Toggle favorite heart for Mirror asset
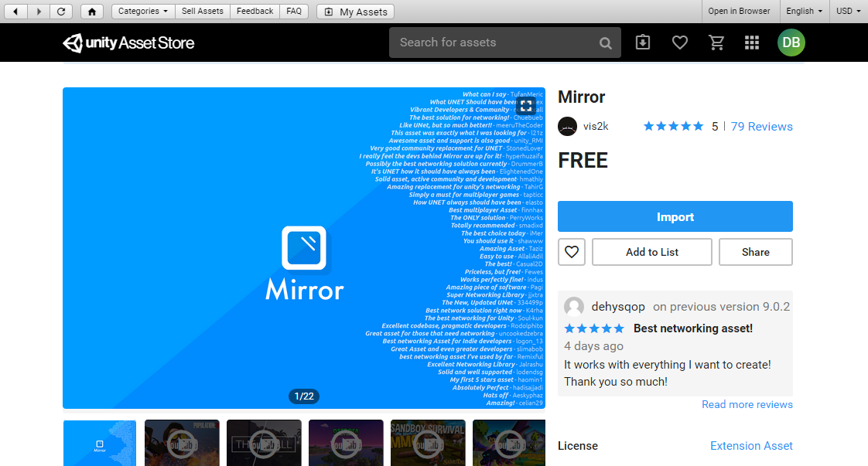Screen dimensions: 868x466 point(572,252)
